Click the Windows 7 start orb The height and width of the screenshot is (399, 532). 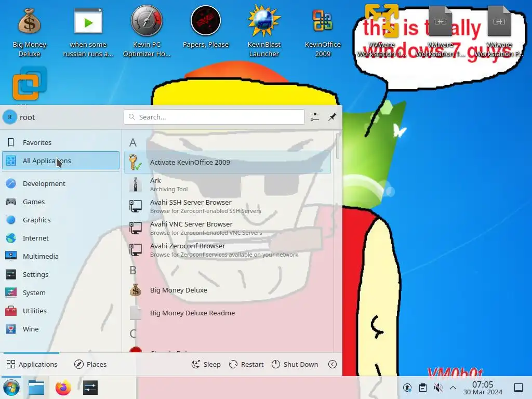(x=11, y=388)
